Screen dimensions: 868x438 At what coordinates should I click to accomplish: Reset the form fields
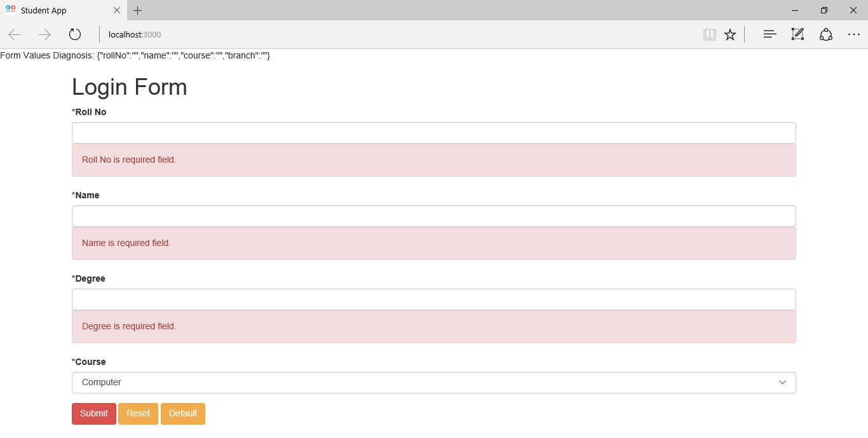click(138, 413)
